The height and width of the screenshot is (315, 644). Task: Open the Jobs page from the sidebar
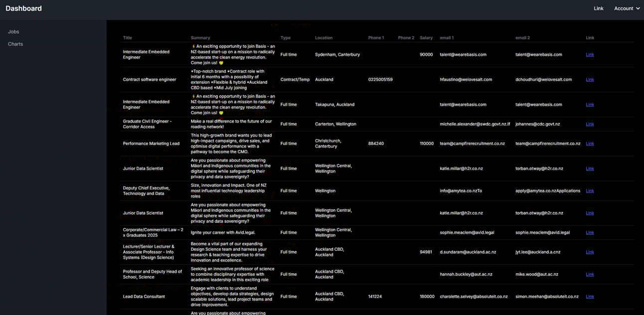point(13,32)
